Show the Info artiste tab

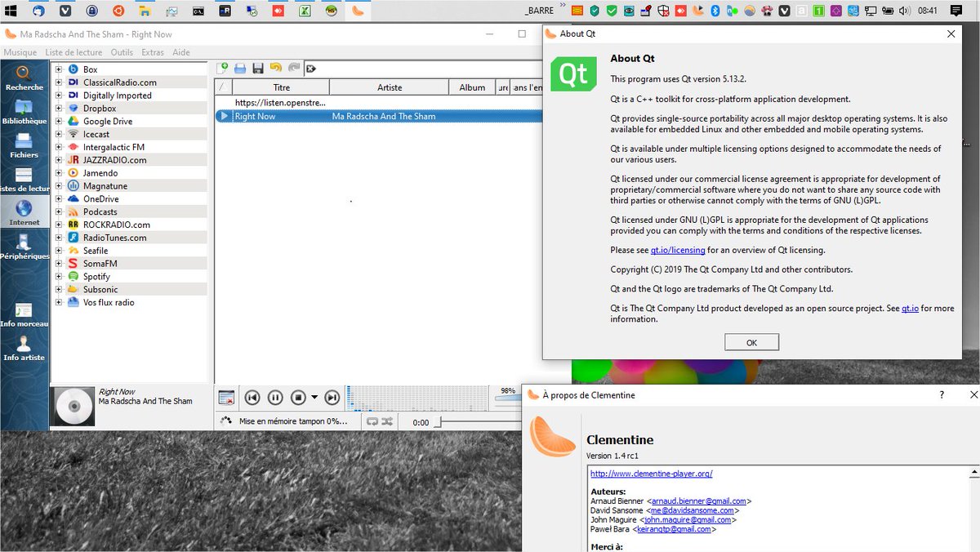click(24, 349)
